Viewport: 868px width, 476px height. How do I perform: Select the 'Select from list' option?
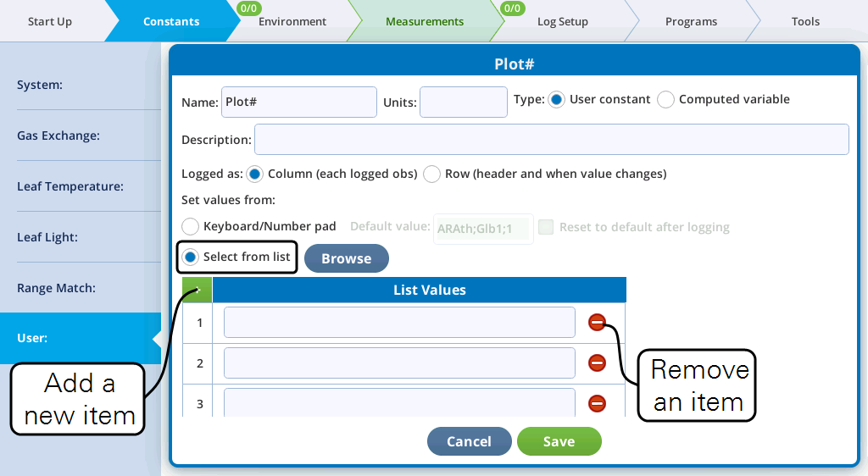[190, 257]
